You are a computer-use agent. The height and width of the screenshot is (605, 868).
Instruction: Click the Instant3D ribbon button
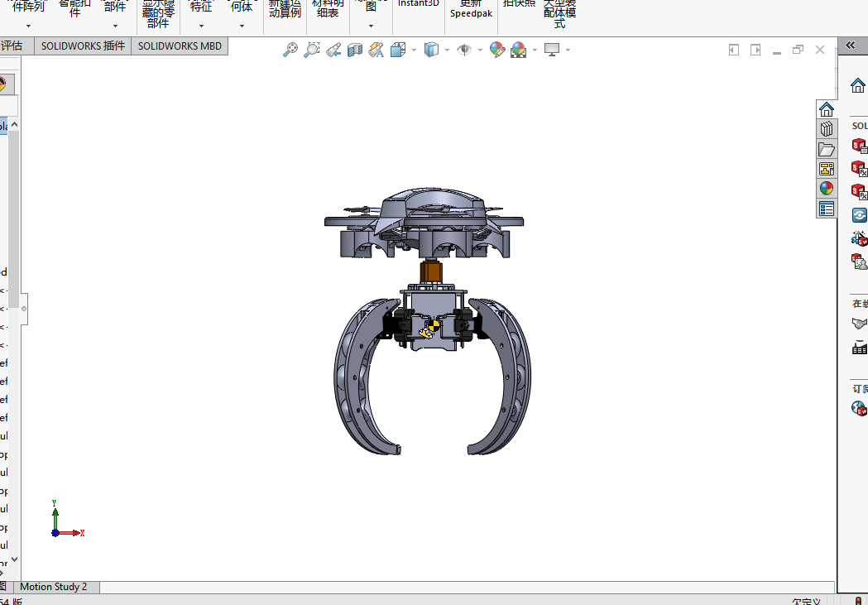pyautogui.click(x=419, y=4)
